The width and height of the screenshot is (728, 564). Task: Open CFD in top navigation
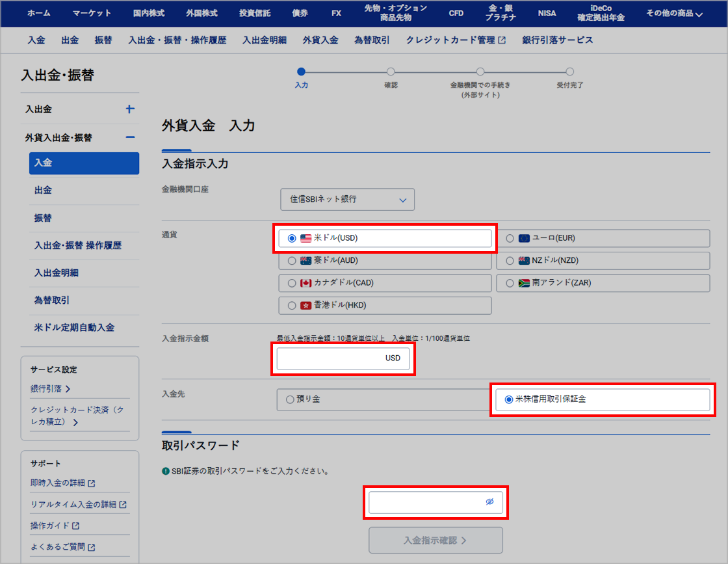[456, 13]
